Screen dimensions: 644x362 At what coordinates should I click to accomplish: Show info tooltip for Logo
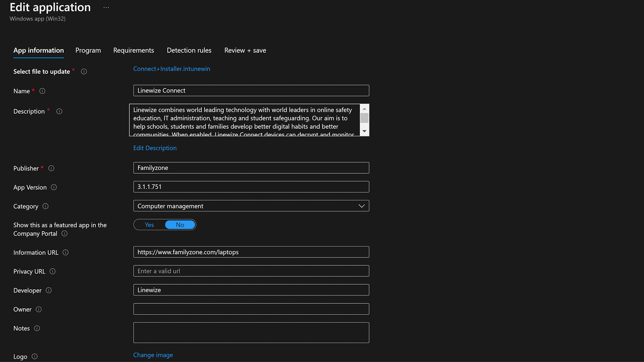pyautogui.click(x=35, y=357)
